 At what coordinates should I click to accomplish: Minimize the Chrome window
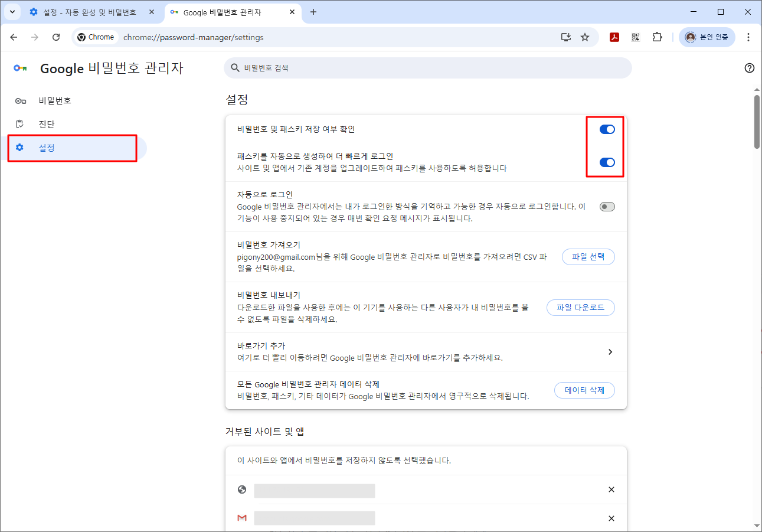[x=694, y=12]
